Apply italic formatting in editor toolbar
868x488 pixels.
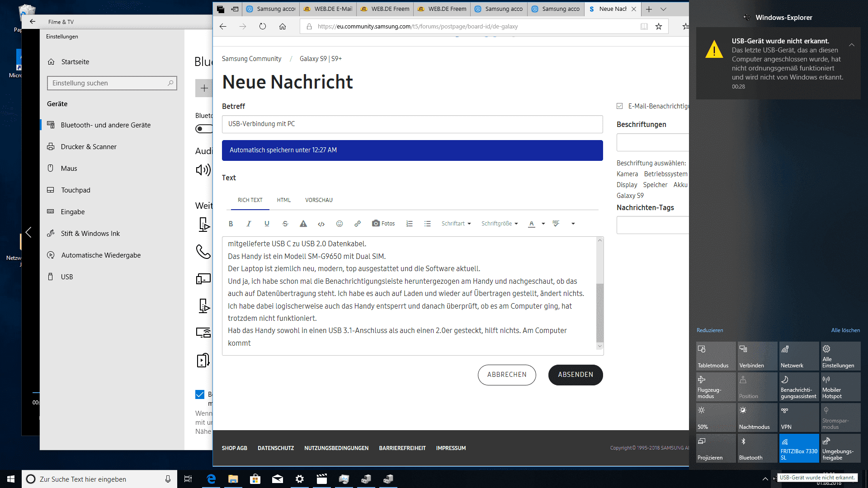click(x=249, y=224)
